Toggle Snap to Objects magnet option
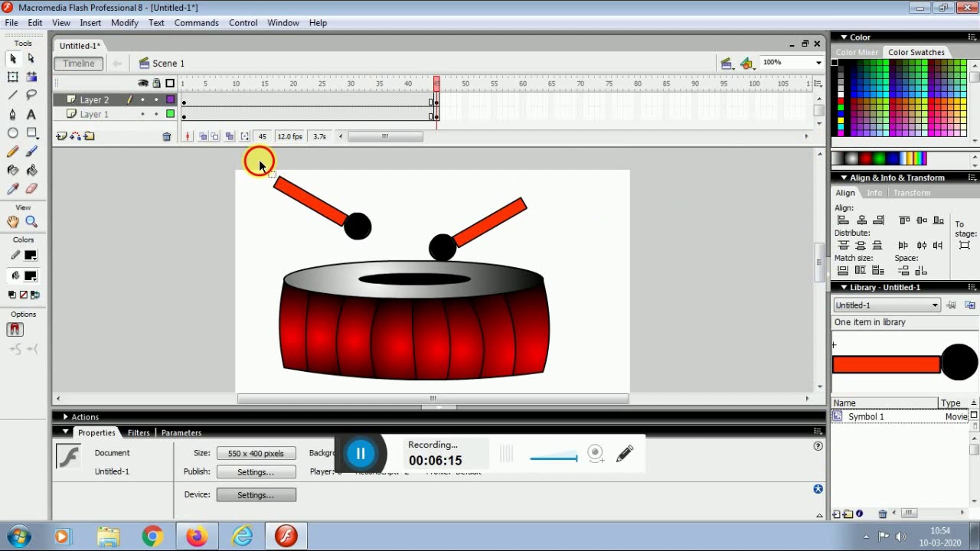The image size is (980, 551). 15,329
